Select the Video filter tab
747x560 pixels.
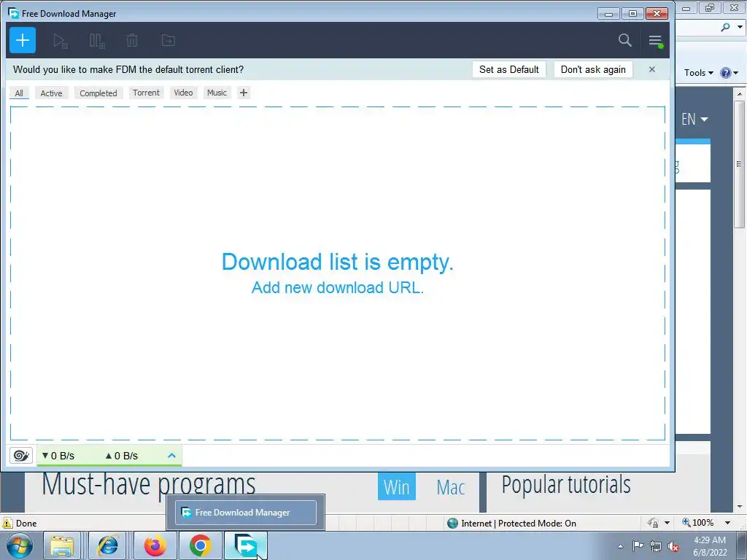pyautogui.click(x=183, y=93)
